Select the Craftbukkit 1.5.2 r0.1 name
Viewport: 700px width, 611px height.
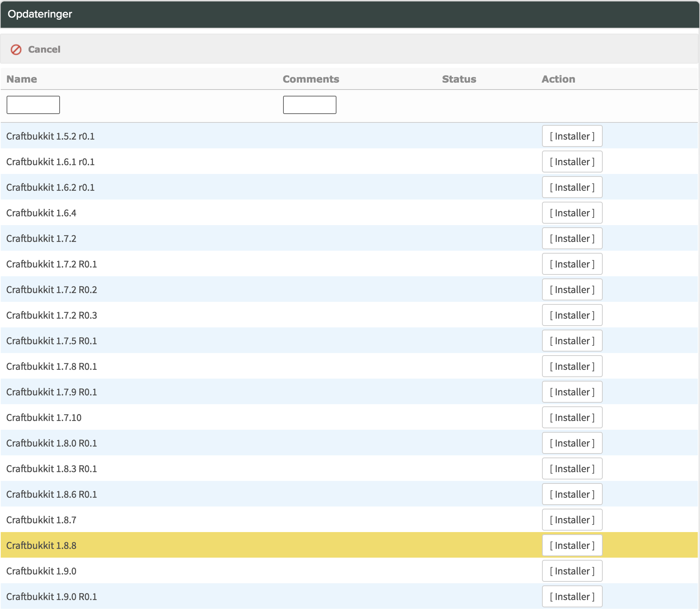[x=50, y=136]
